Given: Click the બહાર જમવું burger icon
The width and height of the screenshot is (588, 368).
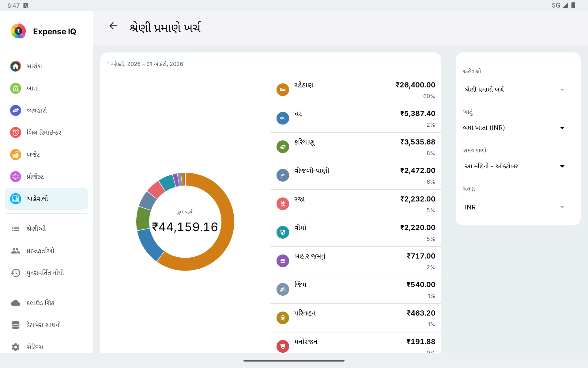Looking at the screenshot, I should click(x=283, y=261).
